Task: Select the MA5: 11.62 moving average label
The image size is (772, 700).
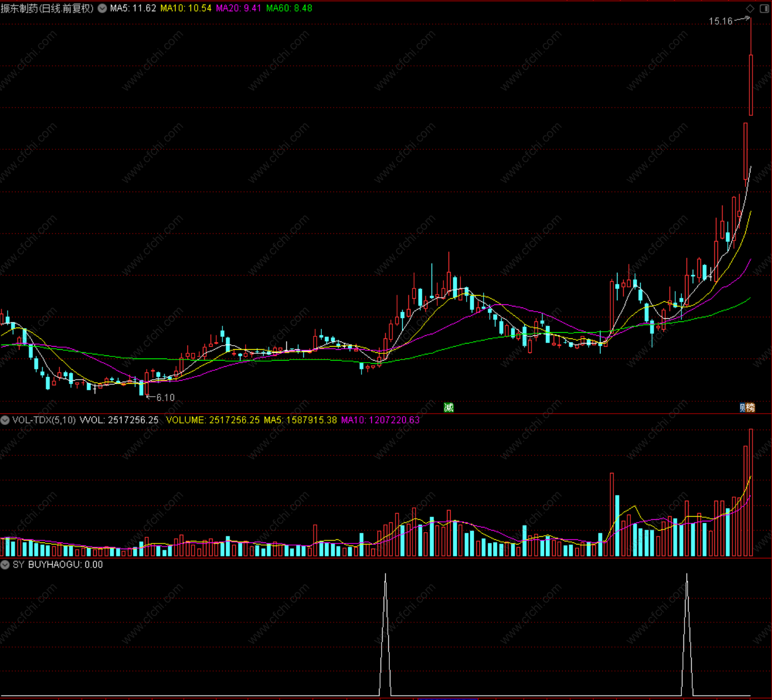Action: tap(133, 8)
